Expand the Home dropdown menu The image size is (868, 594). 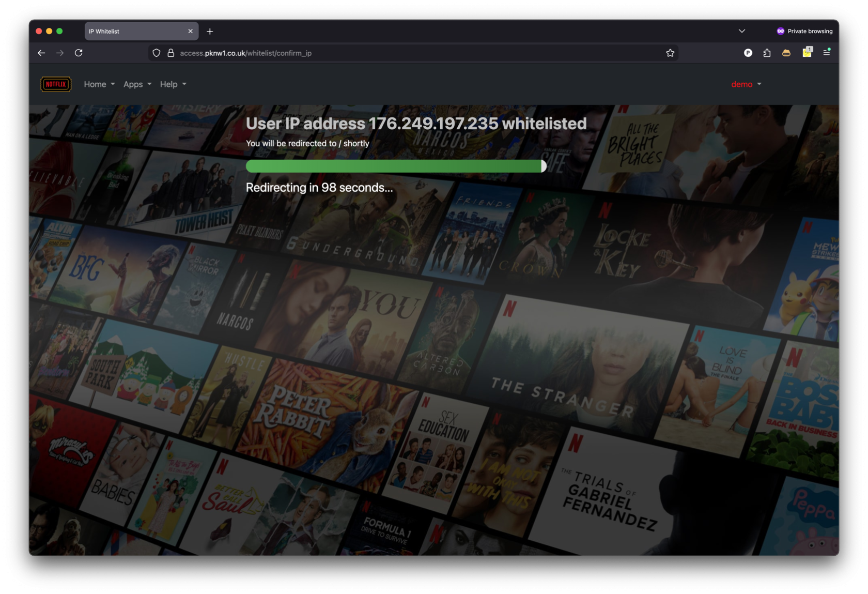coord(99,84)
